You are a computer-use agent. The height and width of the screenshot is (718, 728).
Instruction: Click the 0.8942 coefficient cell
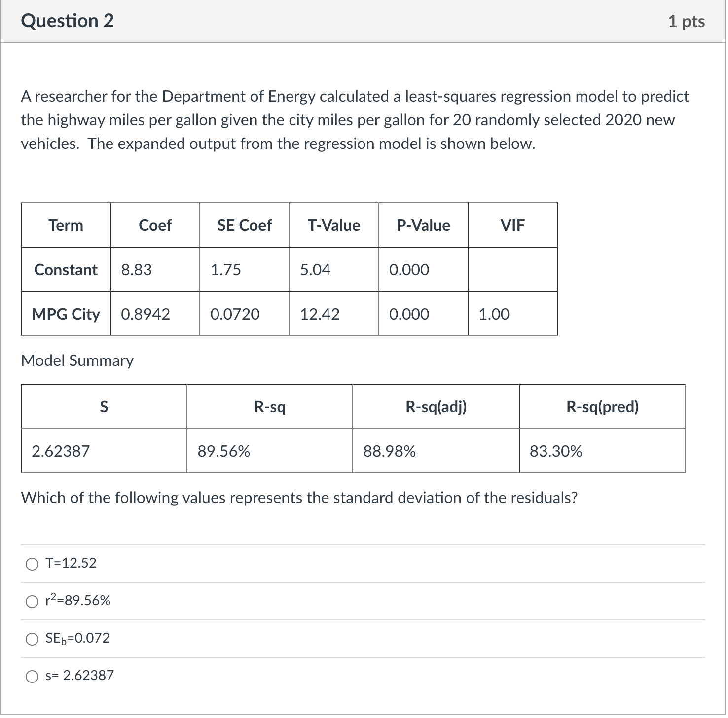(155, 314)
